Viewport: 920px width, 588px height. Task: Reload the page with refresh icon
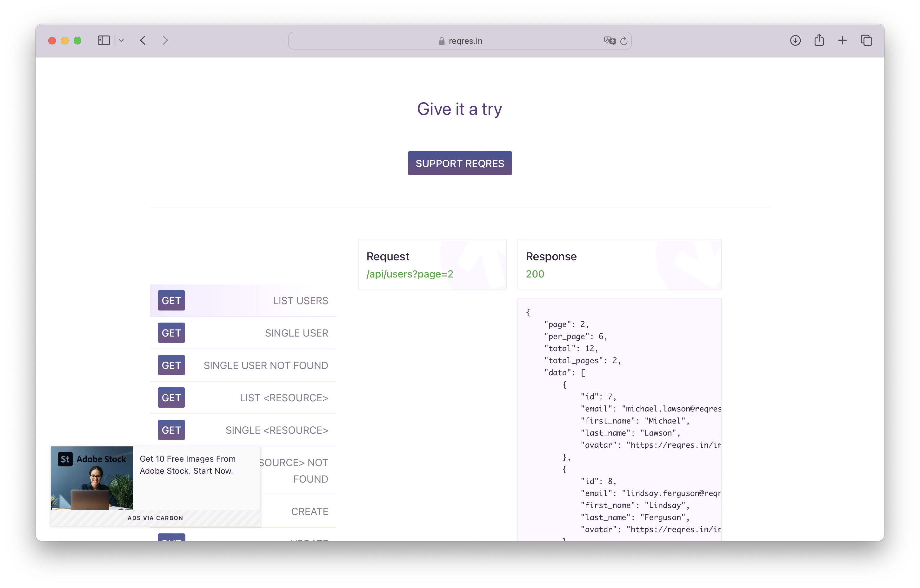point(623,41)
